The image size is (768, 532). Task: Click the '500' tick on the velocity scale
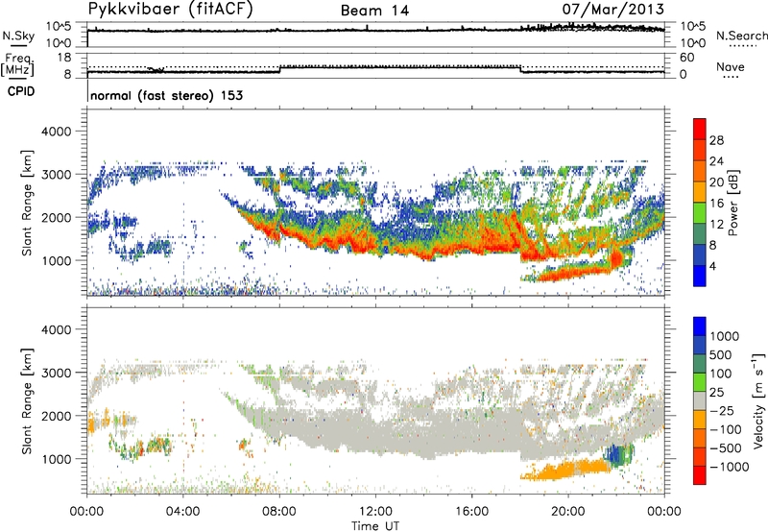[x=721, y=354]
